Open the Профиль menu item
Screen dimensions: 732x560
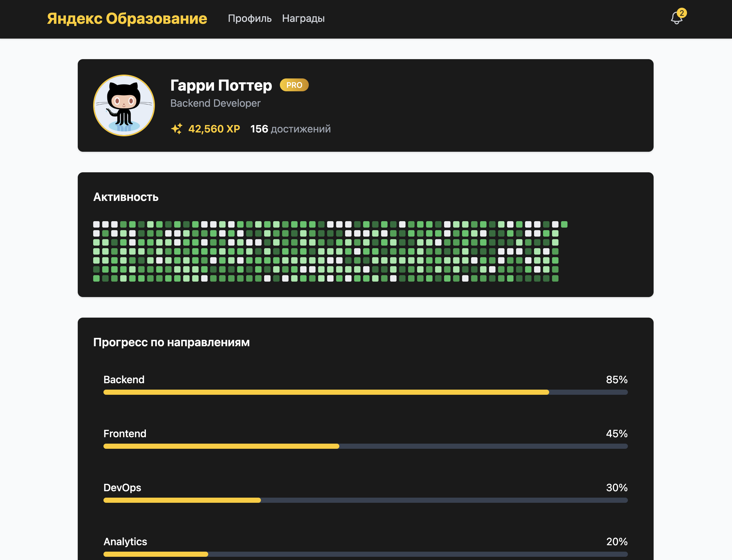(x=250, y=19)
